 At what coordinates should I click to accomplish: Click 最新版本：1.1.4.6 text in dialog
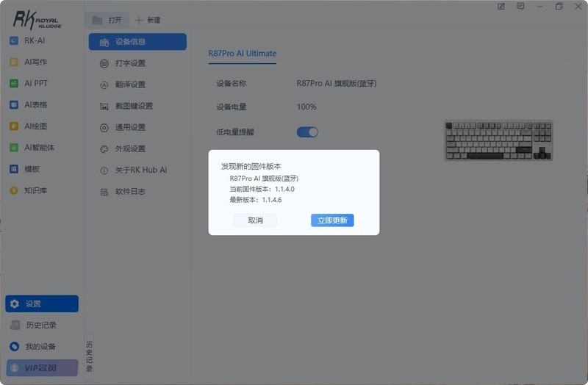[x=256, y=200]
